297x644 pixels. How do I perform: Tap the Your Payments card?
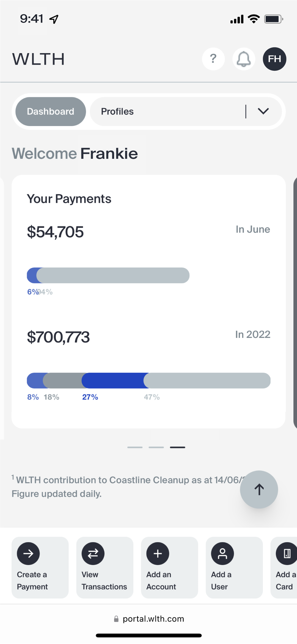coord(148,302)
